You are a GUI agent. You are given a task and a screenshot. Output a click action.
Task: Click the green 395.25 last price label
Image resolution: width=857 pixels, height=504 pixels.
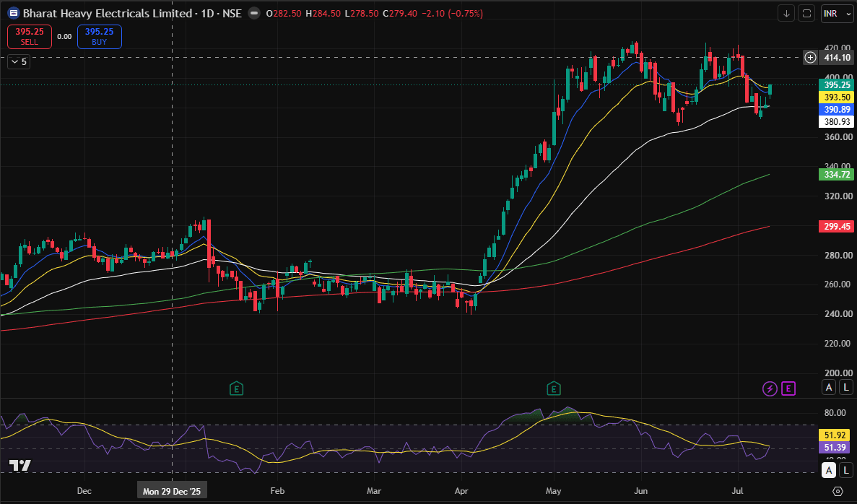pyautogui.click(x=837, y=84)
